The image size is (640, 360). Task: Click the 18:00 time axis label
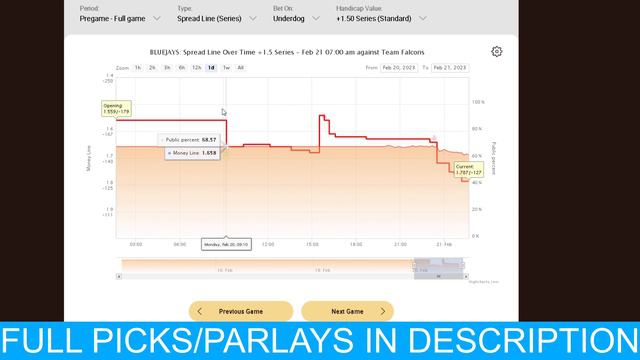356,244
